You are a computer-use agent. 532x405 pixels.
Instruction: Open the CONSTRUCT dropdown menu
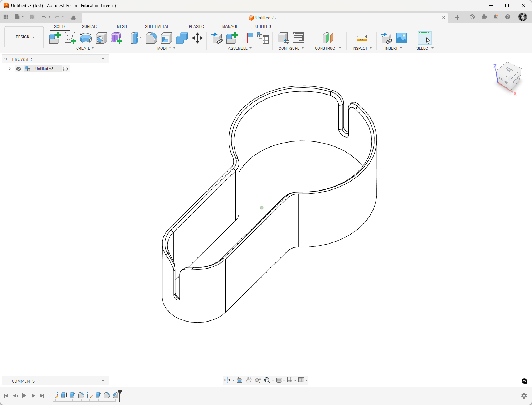tap(328, 48)
